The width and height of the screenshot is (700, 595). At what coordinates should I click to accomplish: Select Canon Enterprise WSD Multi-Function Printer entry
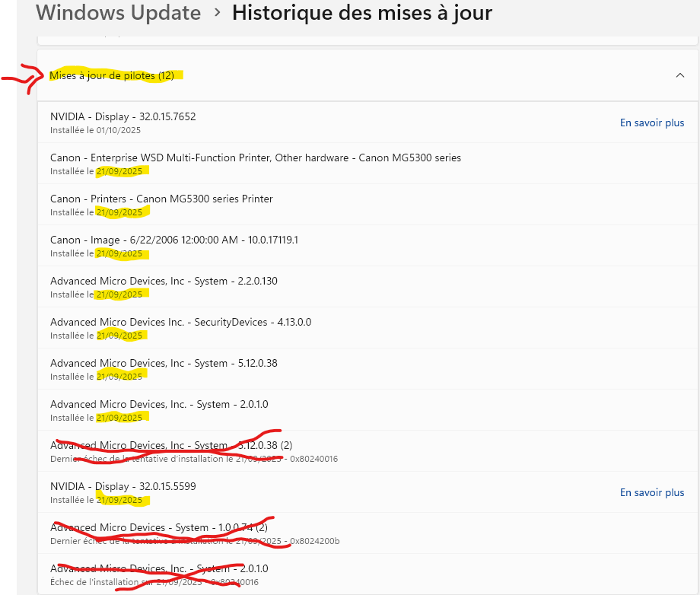click(x=367, y=164)
